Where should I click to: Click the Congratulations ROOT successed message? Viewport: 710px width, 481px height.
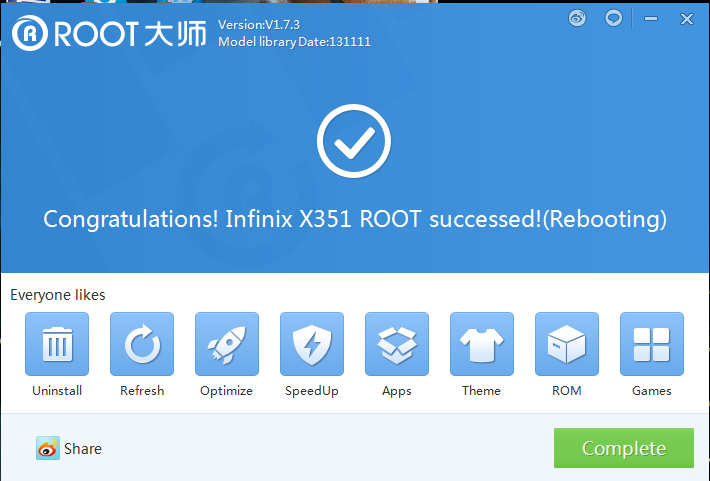click(355, 219)
